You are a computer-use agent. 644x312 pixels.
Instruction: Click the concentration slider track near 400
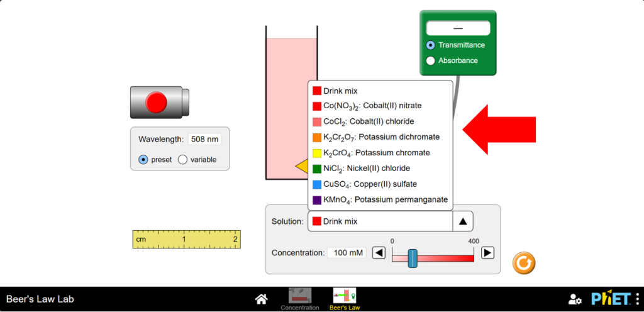point(472,259)
